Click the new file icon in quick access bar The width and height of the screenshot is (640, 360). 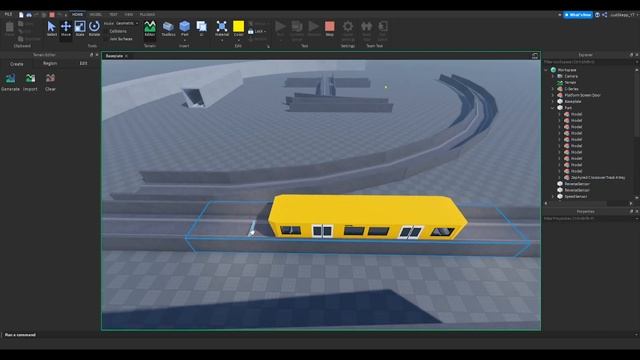point(21,15)
